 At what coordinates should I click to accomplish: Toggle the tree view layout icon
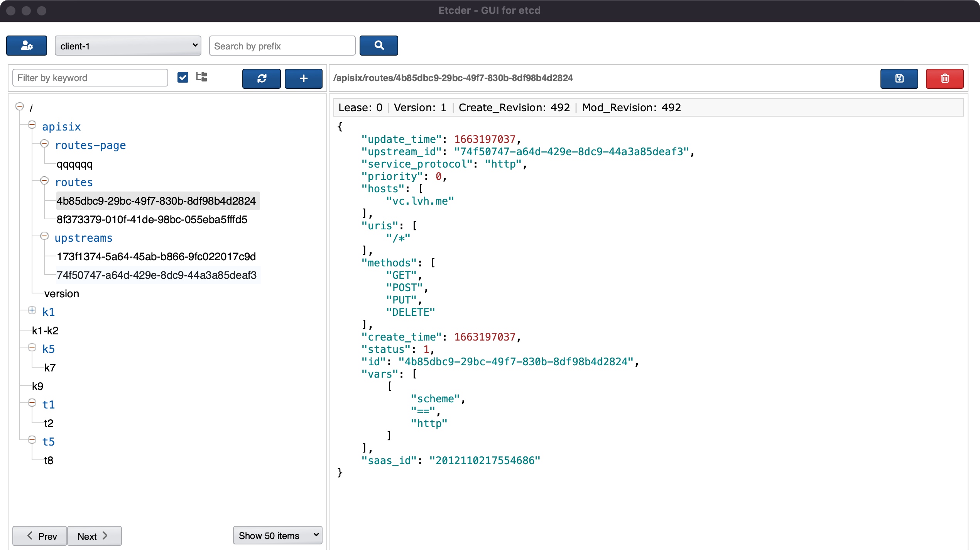201,77
